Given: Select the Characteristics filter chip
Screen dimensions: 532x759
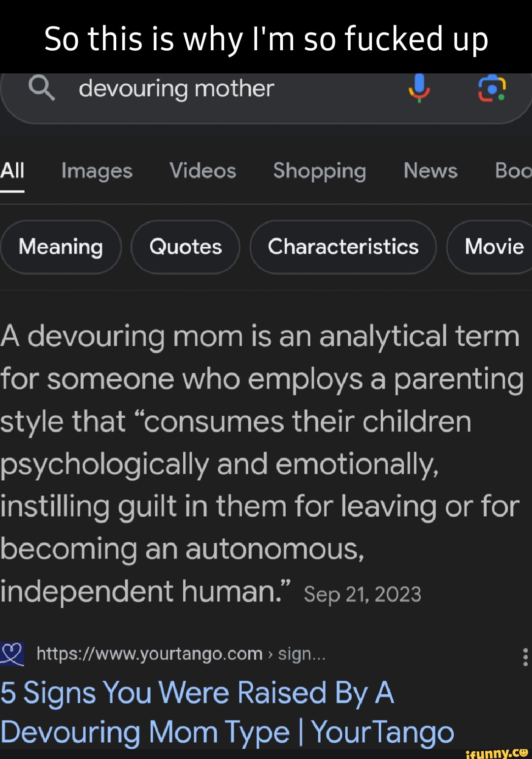Looking at the screenshot, I should (343, 247).
